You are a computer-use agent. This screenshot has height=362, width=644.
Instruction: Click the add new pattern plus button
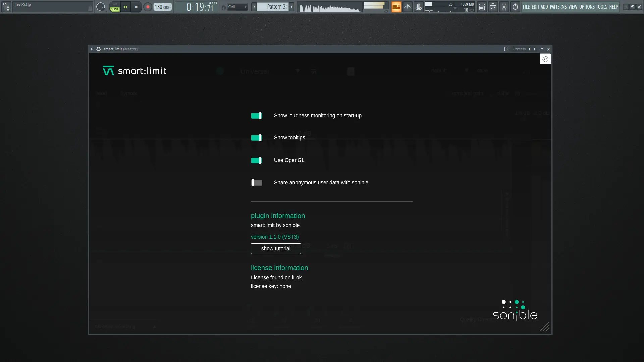[x=291, y=7]
